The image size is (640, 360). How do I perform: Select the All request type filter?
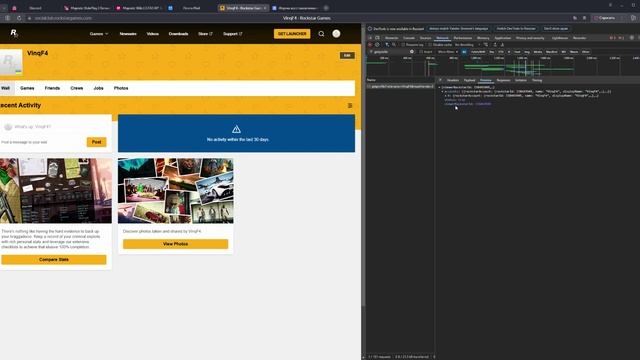coord(464,52)
